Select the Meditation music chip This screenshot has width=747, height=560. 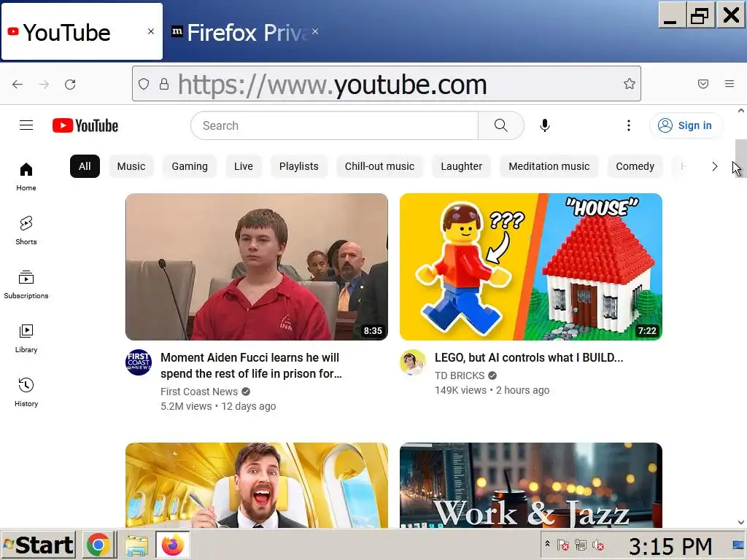click(549, 166)
